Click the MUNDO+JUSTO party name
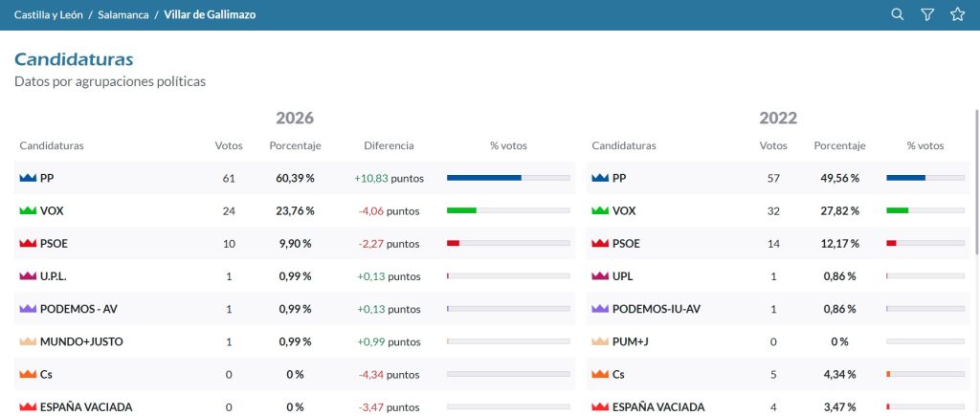 coord(81,341)
